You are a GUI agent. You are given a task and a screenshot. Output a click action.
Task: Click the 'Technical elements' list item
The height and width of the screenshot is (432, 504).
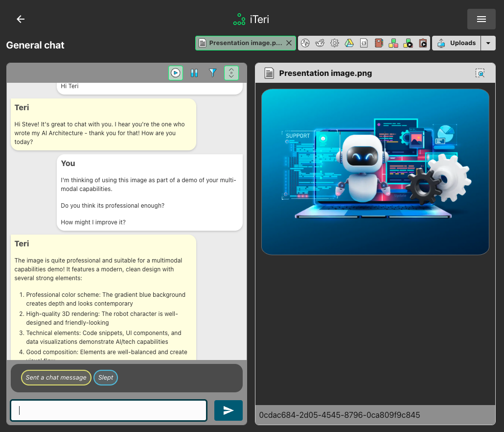[x=104, y=337]
